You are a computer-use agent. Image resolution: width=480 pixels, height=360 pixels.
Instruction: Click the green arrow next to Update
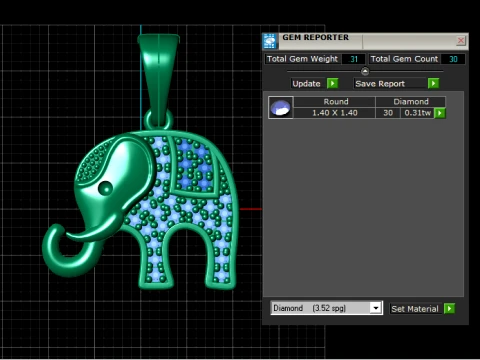click(332, 83)
